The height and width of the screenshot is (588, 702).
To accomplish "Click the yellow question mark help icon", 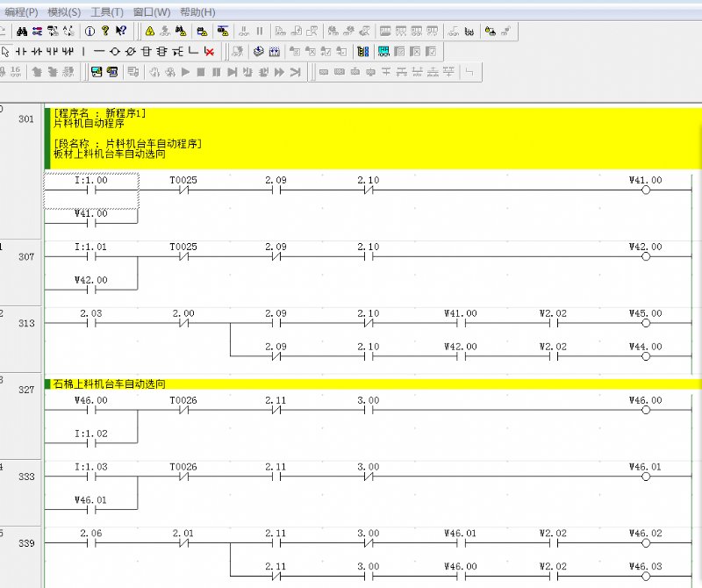I will (105, 31).
